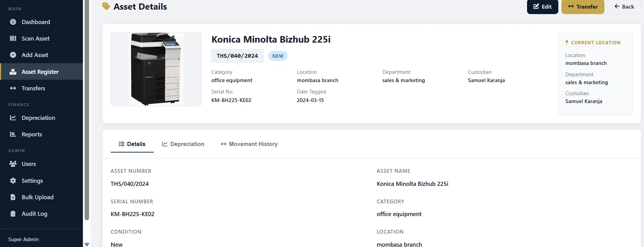This screenshot has width=644, height=247.
Task: Click the header custodian Samuel Karanja
Action: tap(486, 80)
